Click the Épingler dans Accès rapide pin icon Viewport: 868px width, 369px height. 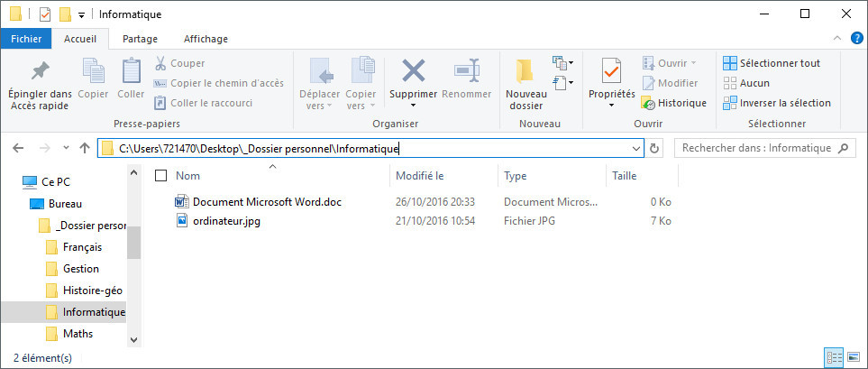(x=40, y=70)
